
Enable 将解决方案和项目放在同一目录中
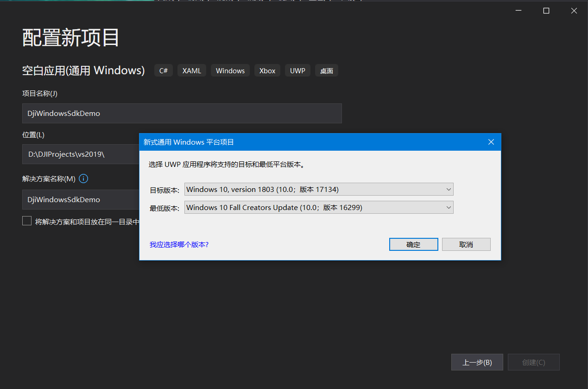(27, 221)
